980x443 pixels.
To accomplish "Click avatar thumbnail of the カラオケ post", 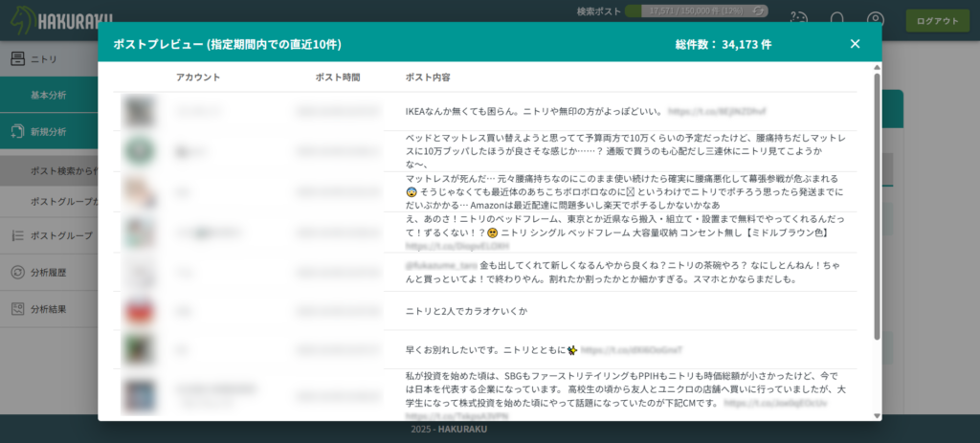I will (x=140, y=312).
